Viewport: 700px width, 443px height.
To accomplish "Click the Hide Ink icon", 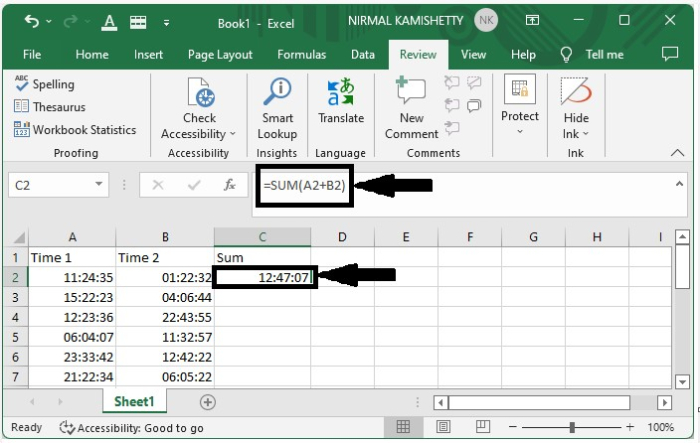I will (576, 91).
